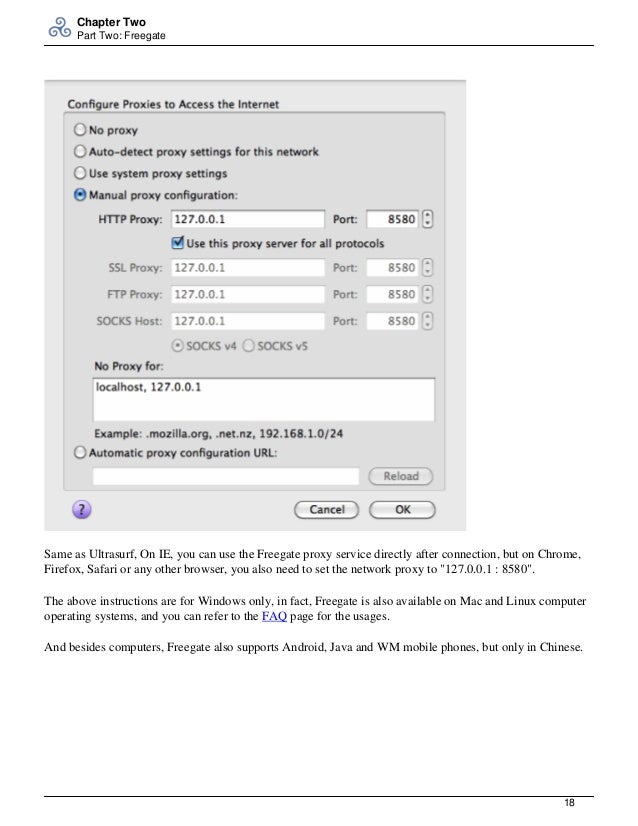Select Automatic proxy configuration URL option
Screen dimensions: 638x826
[x=80, y=453]
